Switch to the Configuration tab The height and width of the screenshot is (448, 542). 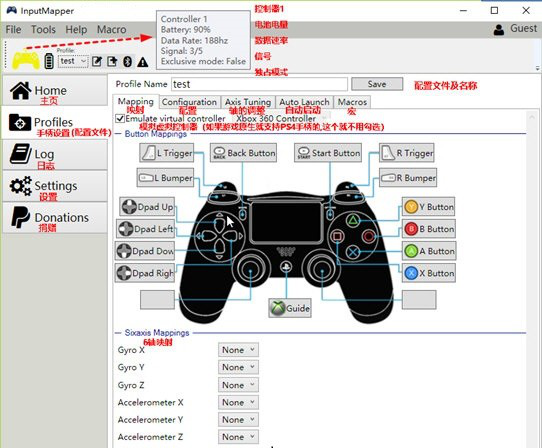tap(189, 102)
